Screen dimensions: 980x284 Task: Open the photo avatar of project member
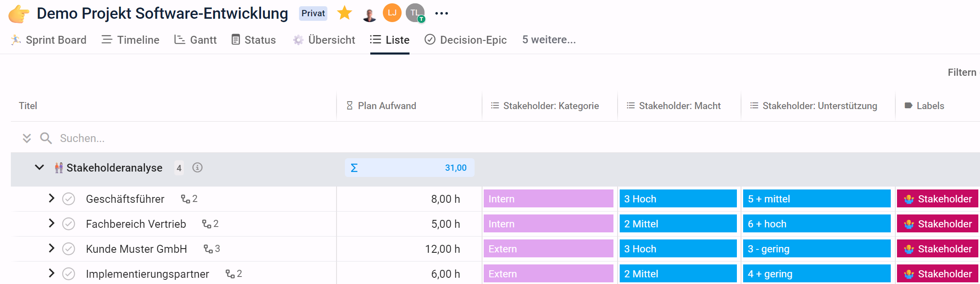[369, 14]
